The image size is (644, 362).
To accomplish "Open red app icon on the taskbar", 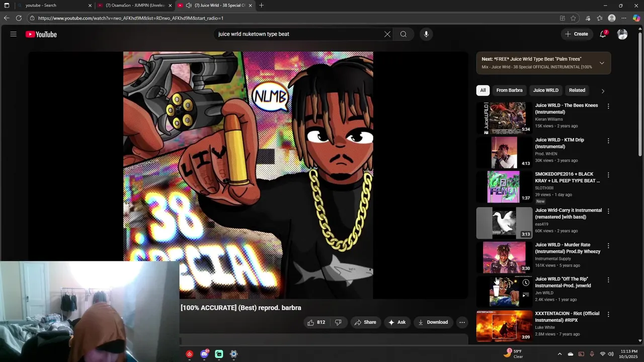I will 189,354.
